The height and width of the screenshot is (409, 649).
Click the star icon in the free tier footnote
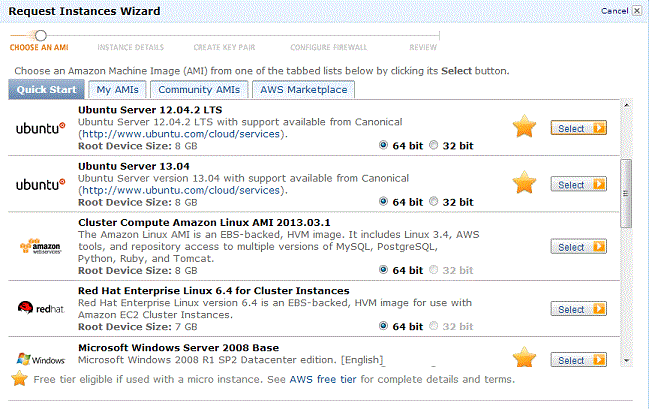tap(19, 378)
